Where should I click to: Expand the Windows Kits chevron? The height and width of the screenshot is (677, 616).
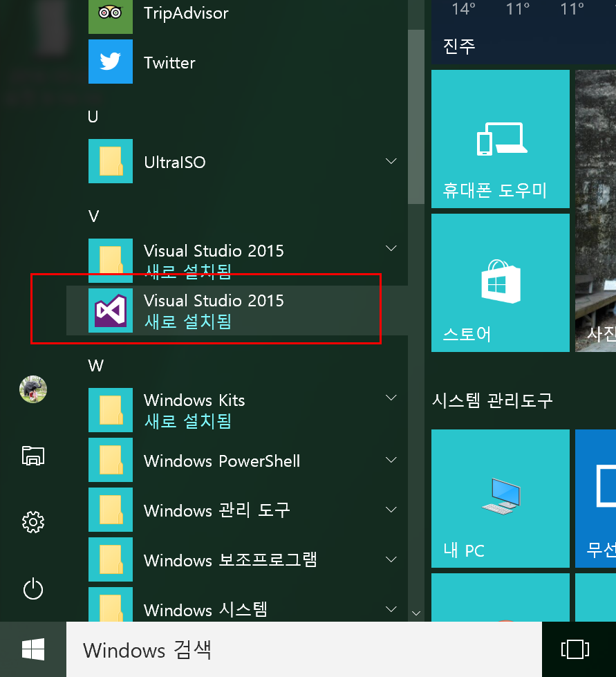click(391, 398)
